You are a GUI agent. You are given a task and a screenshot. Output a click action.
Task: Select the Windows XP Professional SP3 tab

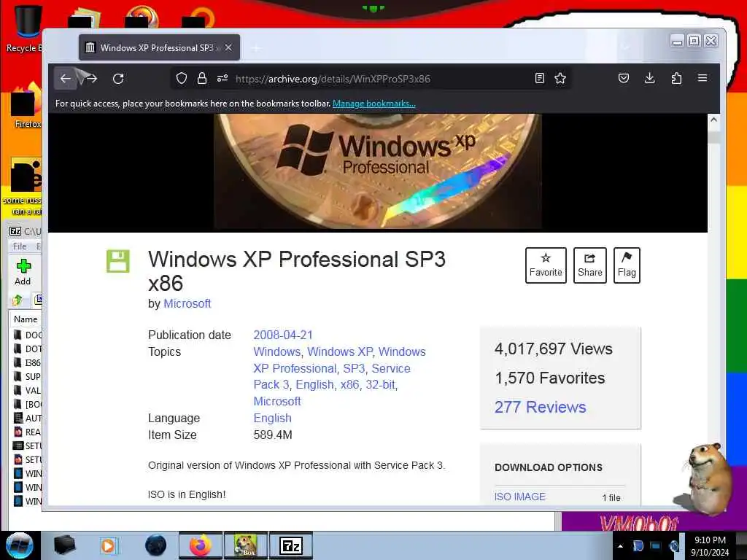(159, 47)
